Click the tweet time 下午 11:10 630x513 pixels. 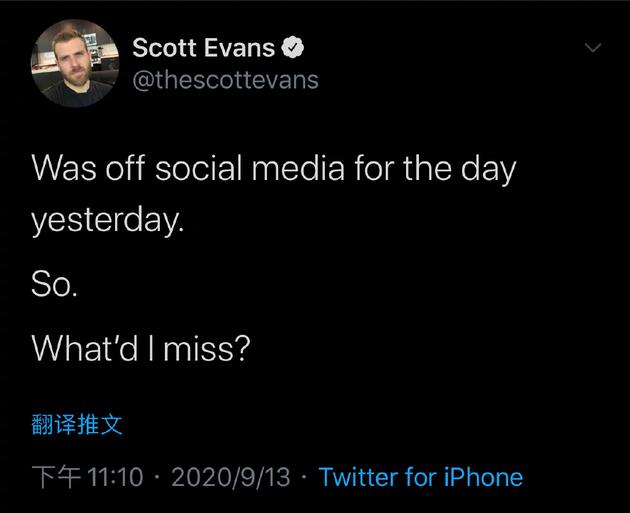pos(88,477)
